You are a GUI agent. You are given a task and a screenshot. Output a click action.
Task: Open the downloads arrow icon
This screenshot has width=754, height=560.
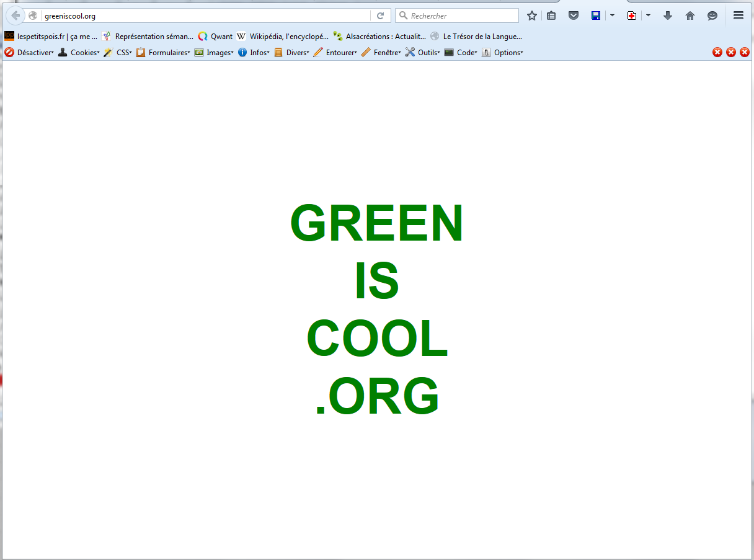click(x=668, y=16)
